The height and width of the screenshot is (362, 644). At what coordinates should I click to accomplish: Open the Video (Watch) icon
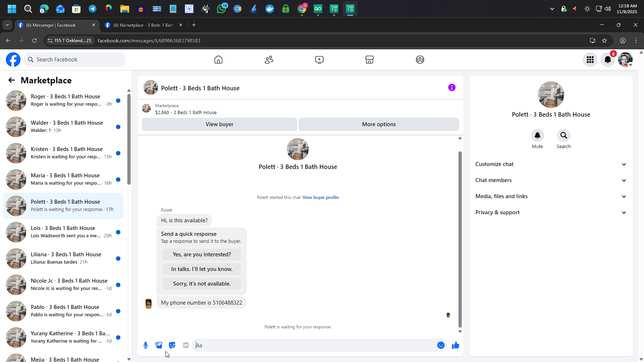click(319, 60)
